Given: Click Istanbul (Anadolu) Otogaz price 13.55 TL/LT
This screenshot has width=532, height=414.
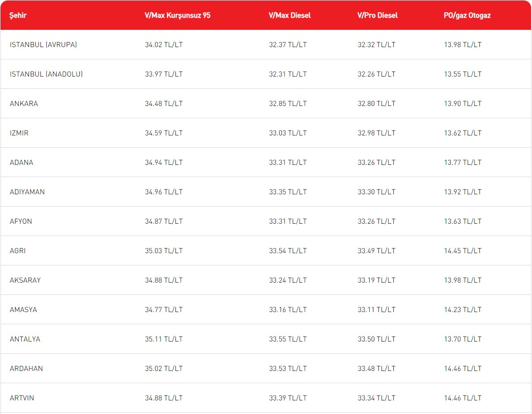Looking at the screenshot, I should click(463, 74).
